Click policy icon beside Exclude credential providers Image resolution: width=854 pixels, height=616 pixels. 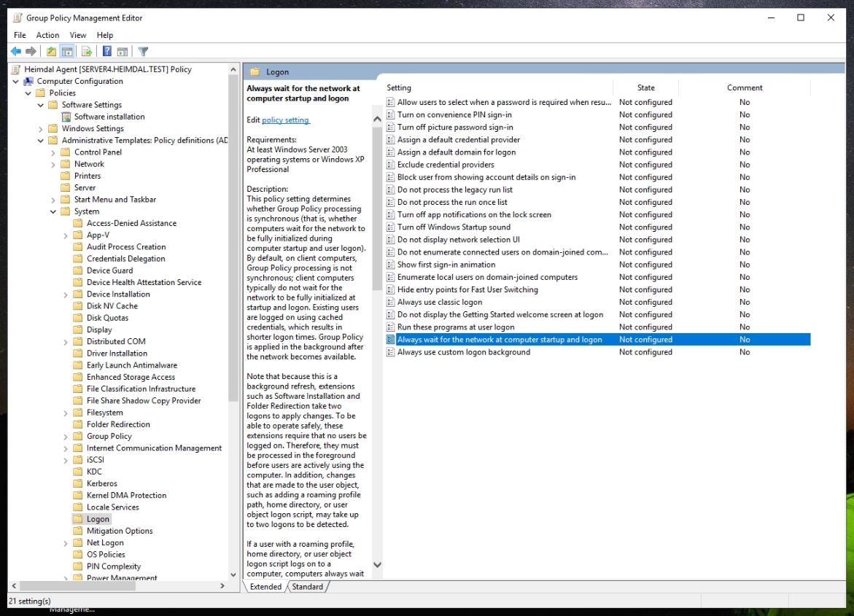390,165
